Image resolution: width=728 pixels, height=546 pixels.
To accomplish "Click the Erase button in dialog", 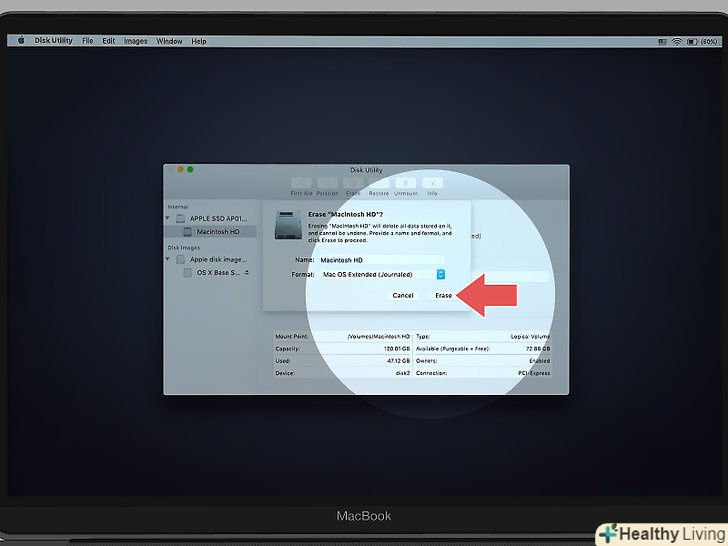I will (443, 295).
